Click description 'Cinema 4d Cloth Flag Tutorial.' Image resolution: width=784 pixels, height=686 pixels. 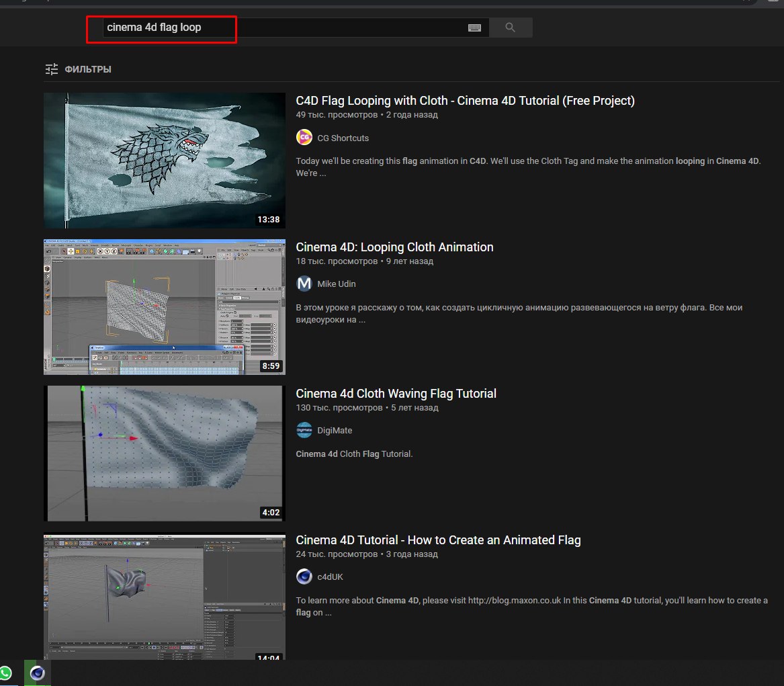[x=354, y=454]
